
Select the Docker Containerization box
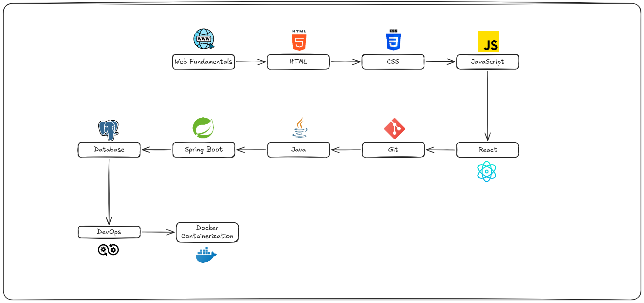point(207,232)
